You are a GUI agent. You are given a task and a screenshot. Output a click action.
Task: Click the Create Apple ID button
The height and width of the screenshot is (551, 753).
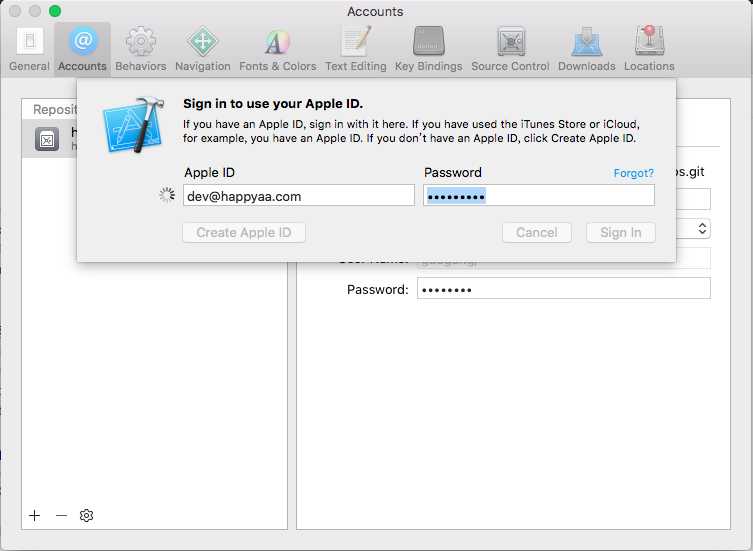coord(244,233)
